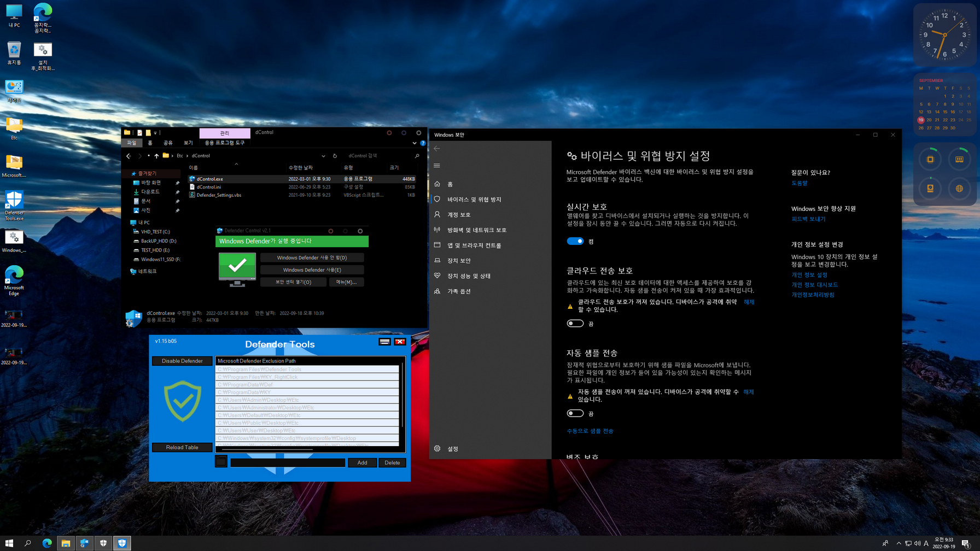Click taskbar search magnifier

(28, 543)
